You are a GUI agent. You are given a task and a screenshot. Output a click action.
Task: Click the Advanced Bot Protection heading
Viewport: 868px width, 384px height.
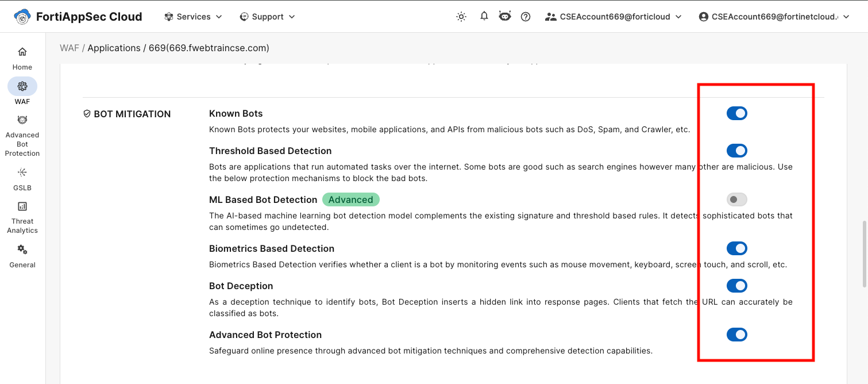(265, 335)
